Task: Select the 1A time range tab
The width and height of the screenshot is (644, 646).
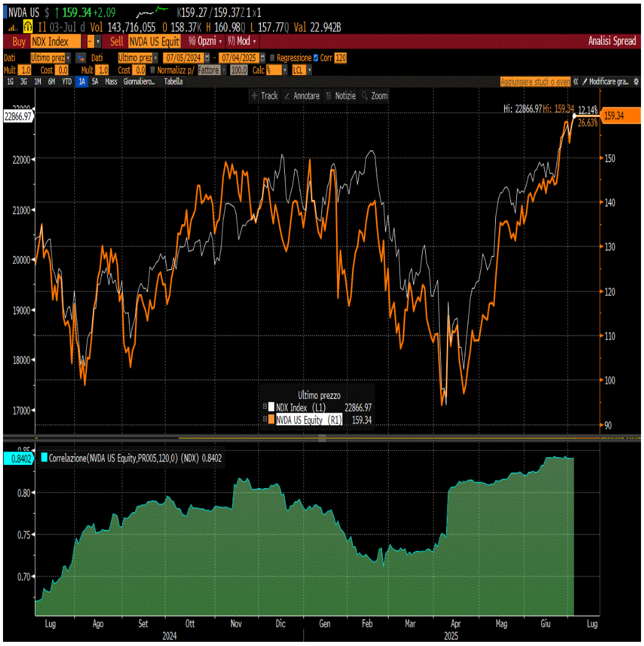Action: pyautogui.click(x=82, y=82)
